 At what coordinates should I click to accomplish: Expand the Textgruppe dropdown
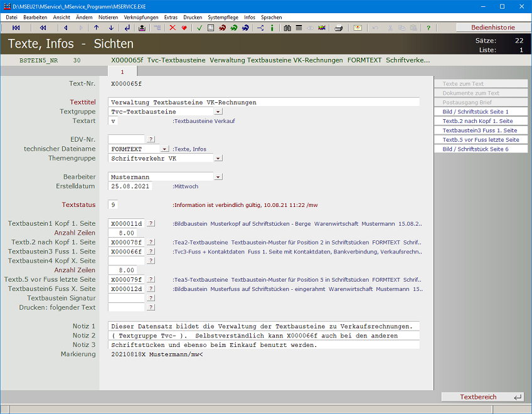[x=218, y=112]
